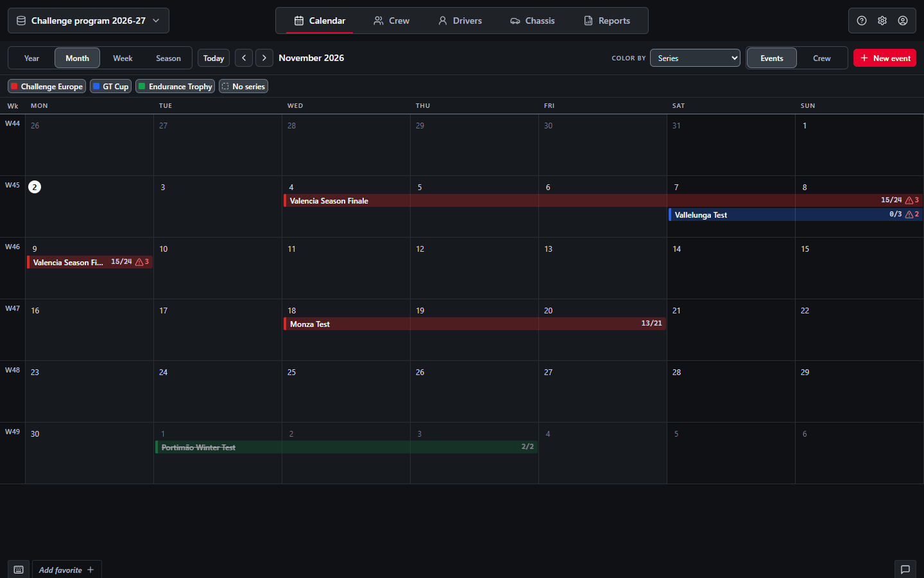Select today's date 2

pyautogui.click(x=35, y=187)
